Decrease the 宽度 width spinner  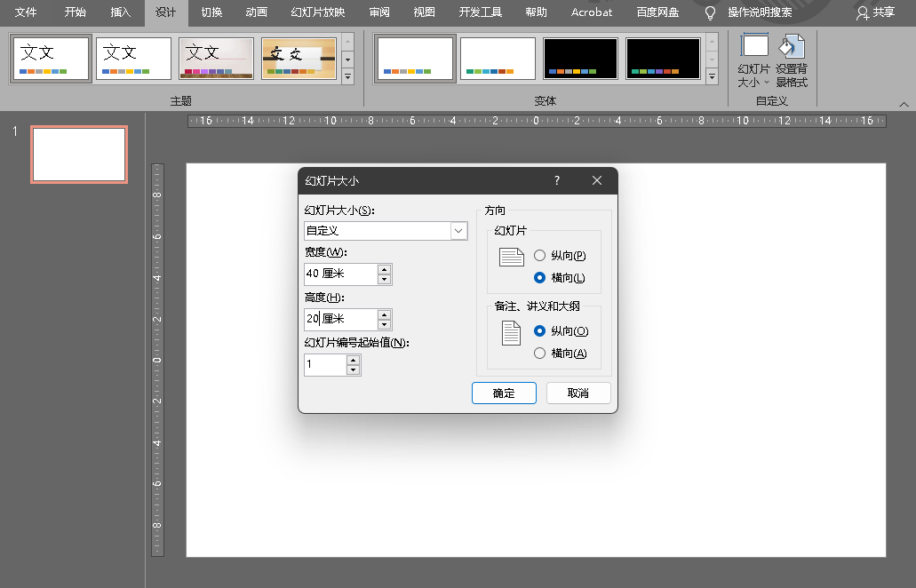click(384, 279)
